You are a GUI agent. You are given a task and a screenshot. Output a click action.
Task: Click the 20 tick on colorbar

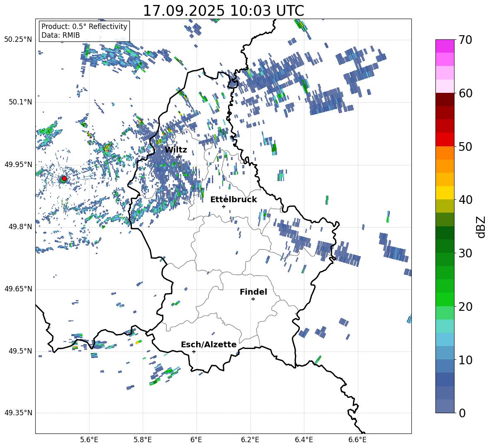pos(465,306)
